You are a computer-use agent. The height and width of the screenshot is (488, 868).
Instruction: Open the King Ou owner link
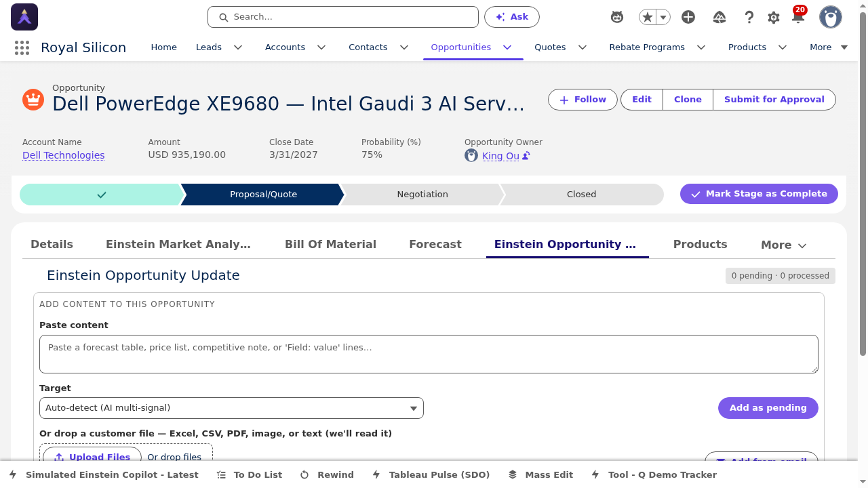pyautogui.click(x=500, y=156)
